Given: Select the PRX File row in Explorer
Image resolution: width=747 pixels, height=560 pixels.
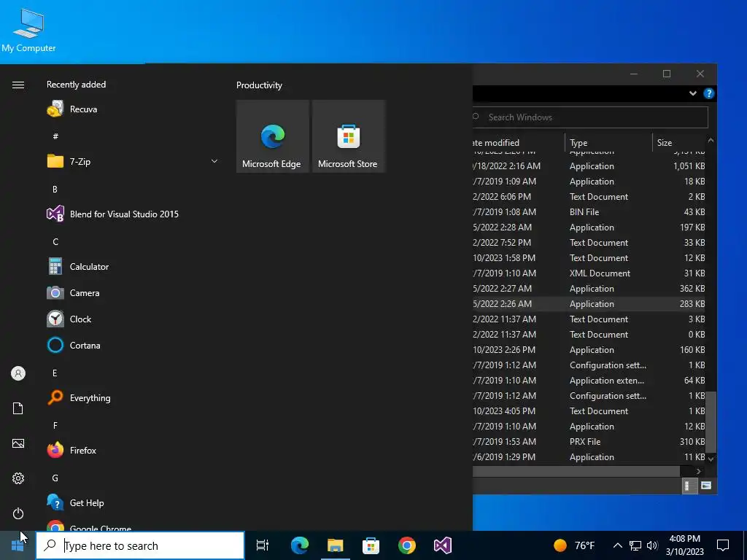Looking at the screenshot, I should click(590, 441).
